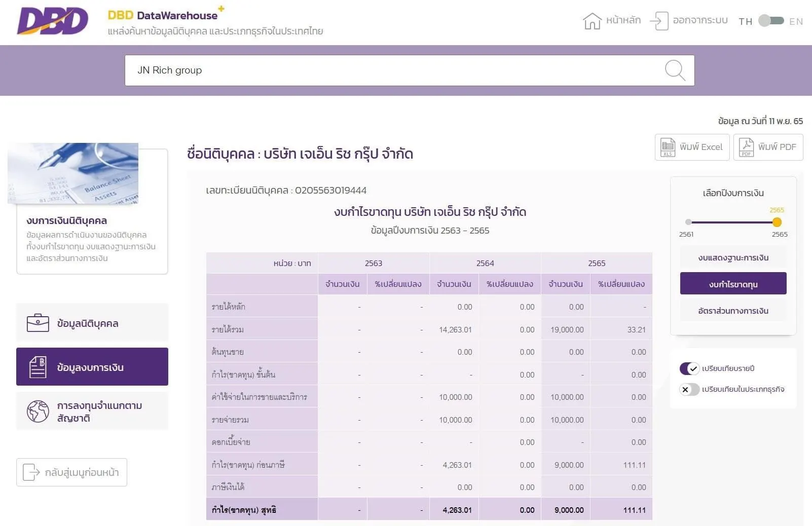The width and height of the screenshot is (812, 526).
Task: Click the 2564 year column header
Action: (x=485, y=263)
